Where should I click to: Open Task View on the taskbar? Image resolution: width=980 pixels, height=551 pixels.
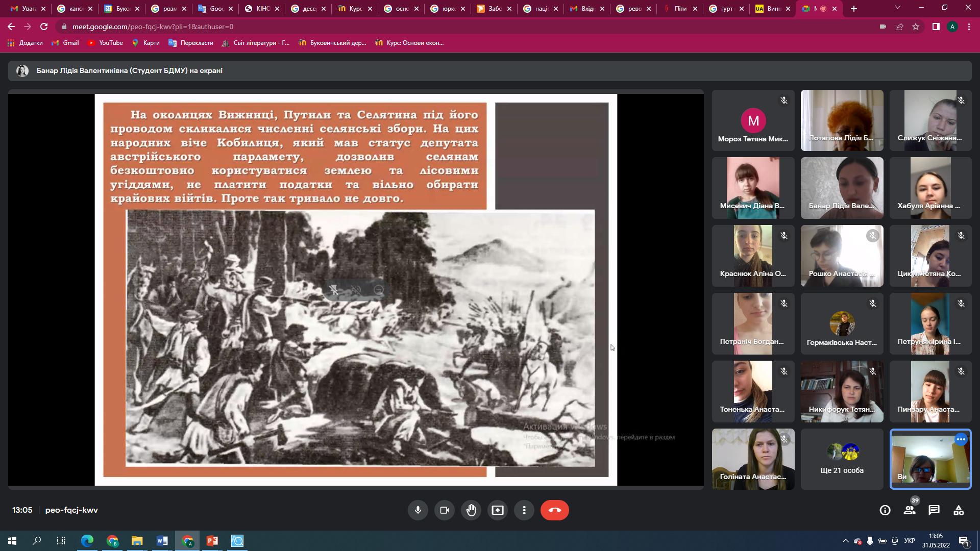pyautogui.click(x=61, y=541)
